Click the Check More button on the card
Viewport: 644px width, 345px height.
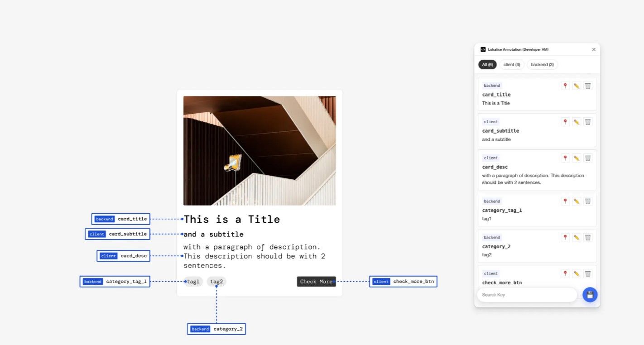(x=317, y=282)
